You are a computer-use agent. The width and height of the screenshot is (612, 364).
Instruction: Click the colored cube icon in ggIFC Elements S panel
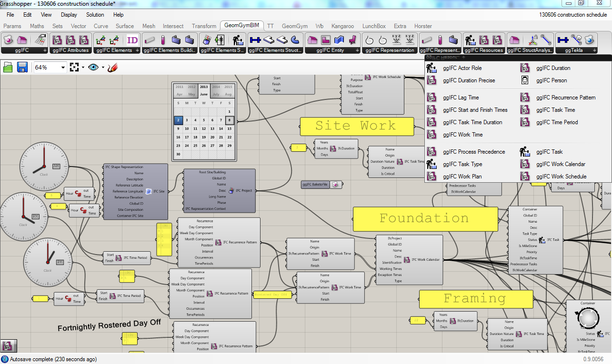coord(207,40)
